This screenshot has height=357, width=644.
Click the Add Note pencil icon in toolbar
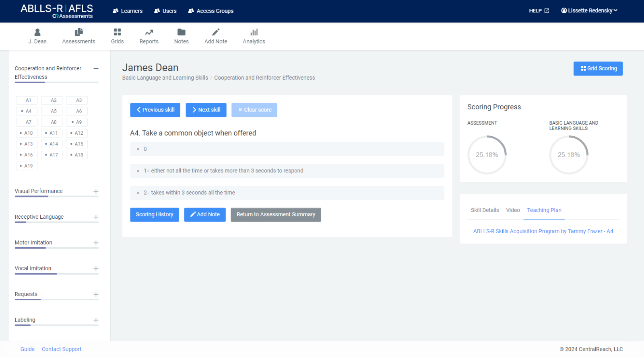click(216, 32)
